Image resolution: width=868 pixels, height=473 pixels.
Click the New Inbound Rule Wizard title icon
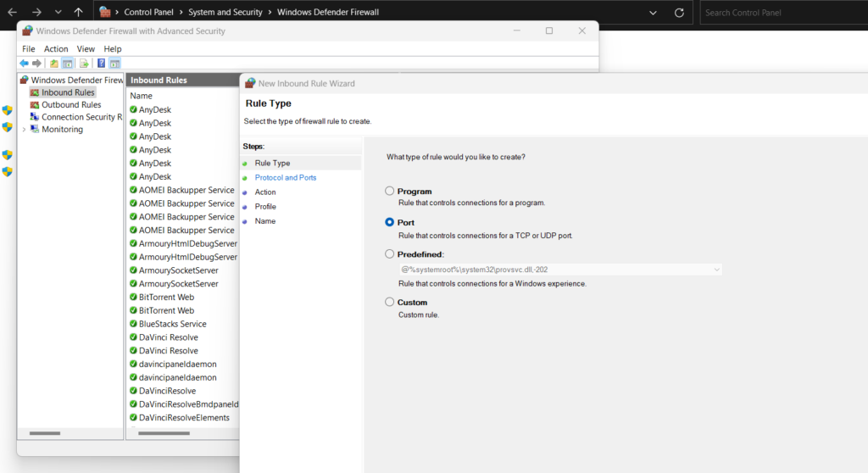coord(250,83)
